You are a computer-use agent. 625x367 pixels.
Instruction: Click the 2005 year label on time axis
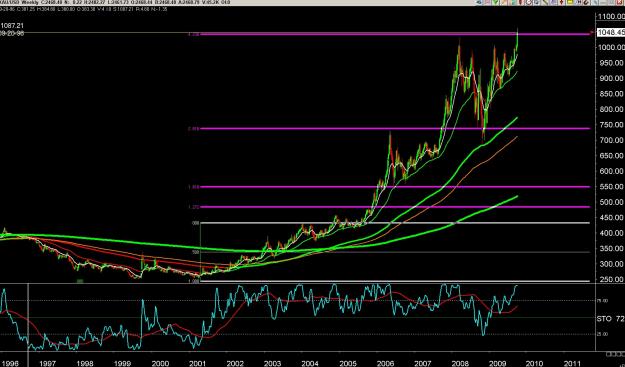(347, 363)
